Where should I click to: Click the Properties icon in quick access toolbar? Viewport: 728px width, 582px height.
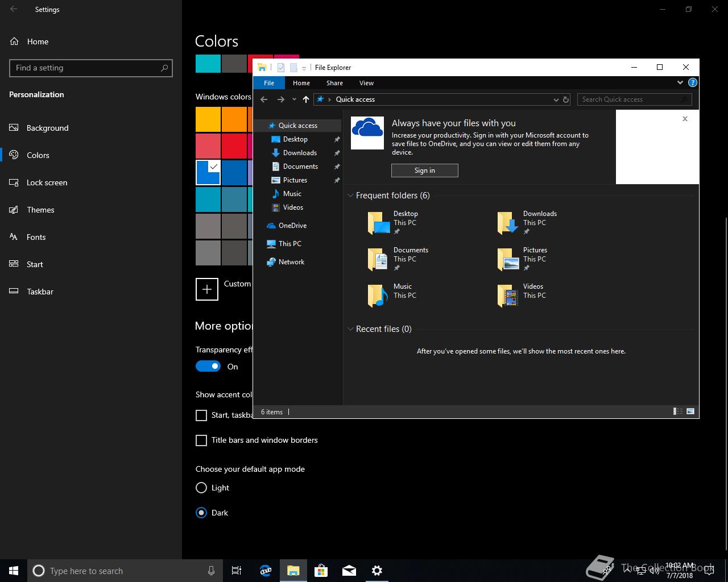[281, 68]
